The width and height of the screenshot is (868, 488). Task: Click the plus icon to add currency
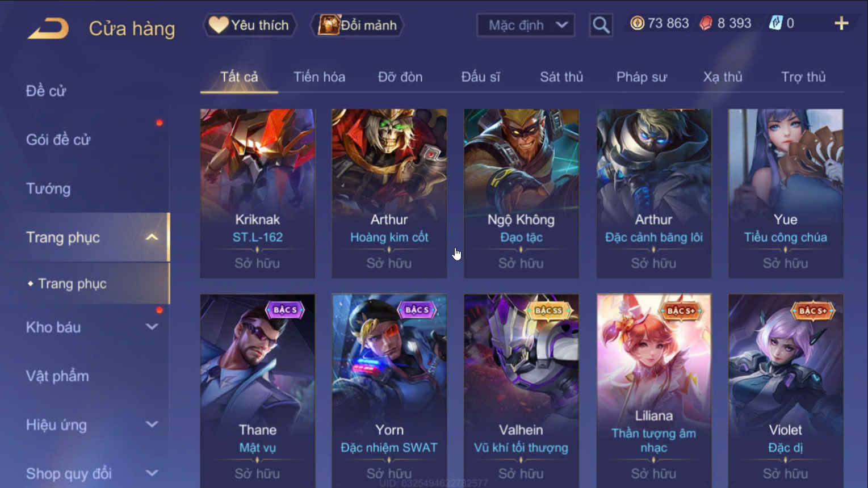(841, 23)
